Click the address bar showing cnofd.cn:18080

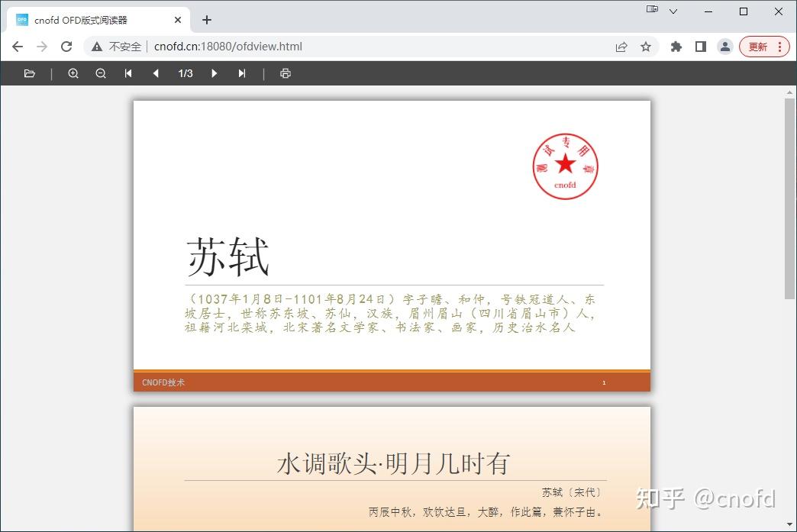point(229,47)
